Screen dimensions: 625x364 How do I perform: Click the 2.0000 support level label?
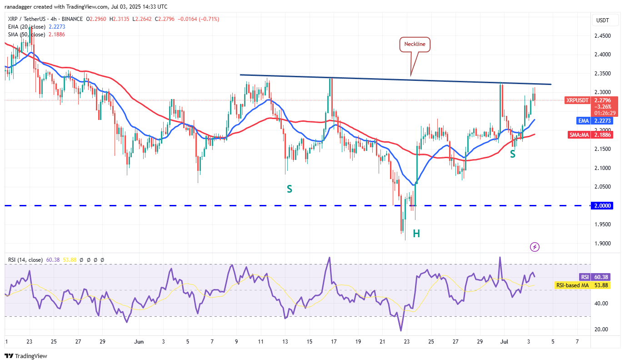(x=602, y=206)
